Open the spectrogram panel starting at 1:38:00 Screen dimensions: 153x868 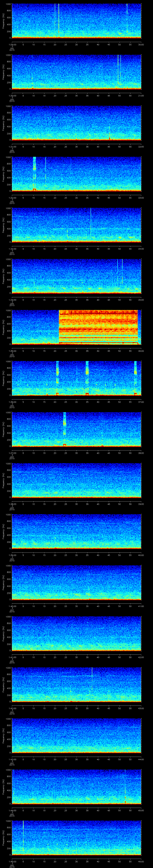76,480
